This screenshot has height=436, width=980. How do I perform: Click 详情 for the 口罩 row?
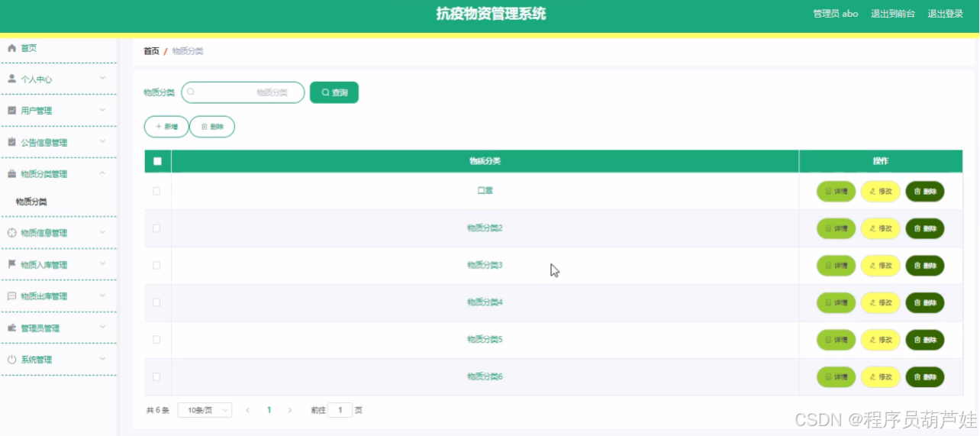pyautogui.click(x=837, y=192)
